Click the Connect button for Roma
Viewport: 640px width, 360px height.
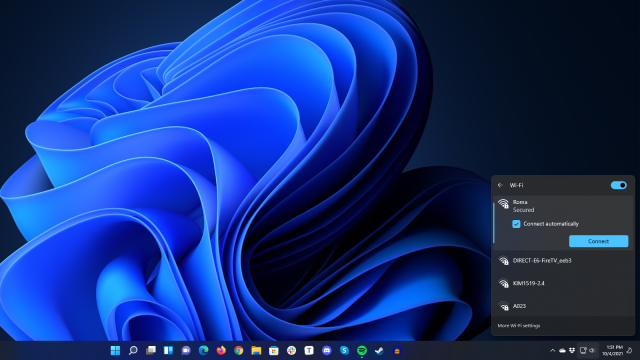[x=598, y=241]
